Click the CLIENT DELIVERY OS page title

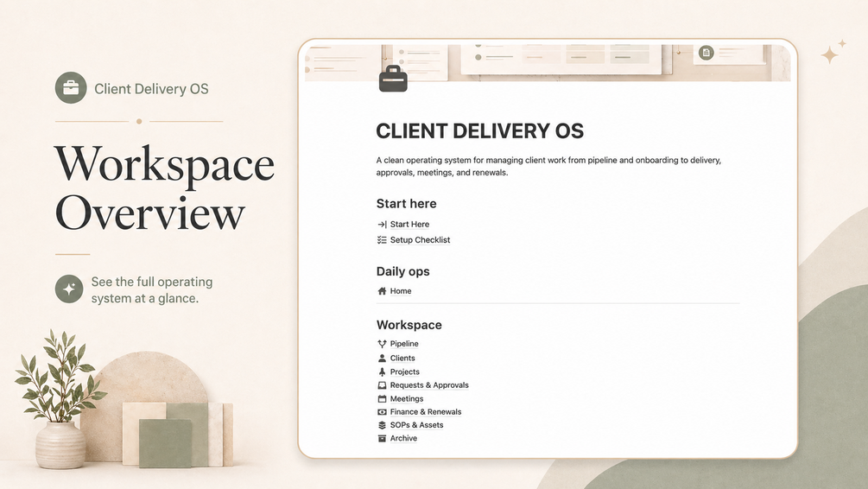tap(480, 131)
